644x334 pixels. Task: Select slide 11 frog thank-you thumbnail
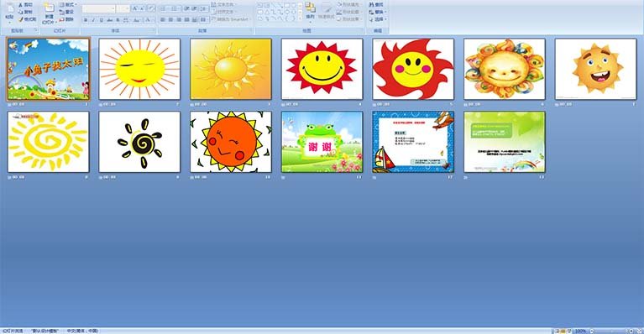coord(322,142)
